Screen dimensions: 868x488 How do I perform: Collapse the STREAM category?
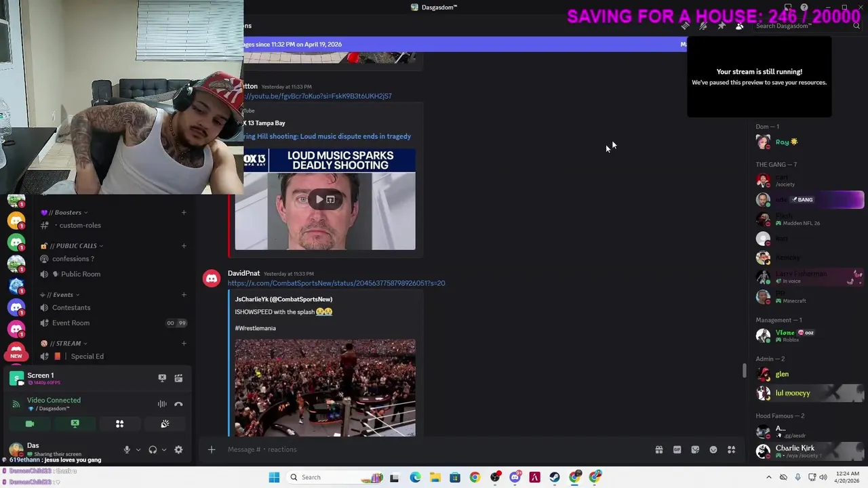[64, 343]
